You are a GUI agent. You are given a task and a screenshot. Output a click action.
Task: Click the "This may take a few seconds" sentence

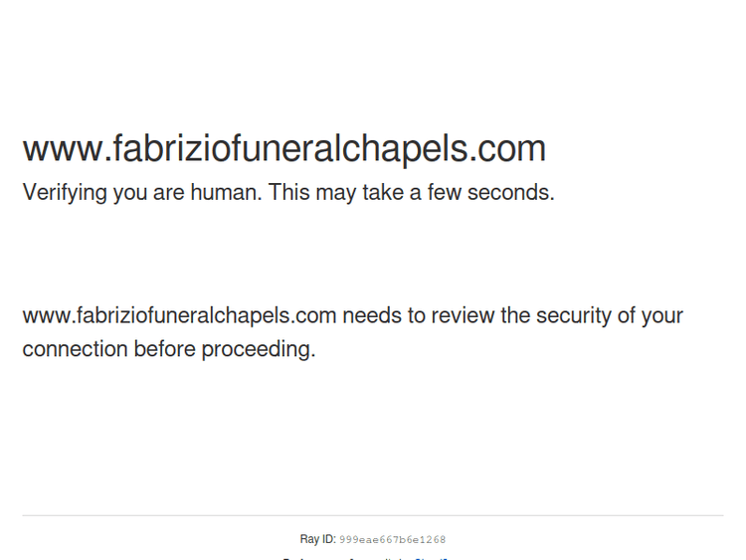coord(411,192)
